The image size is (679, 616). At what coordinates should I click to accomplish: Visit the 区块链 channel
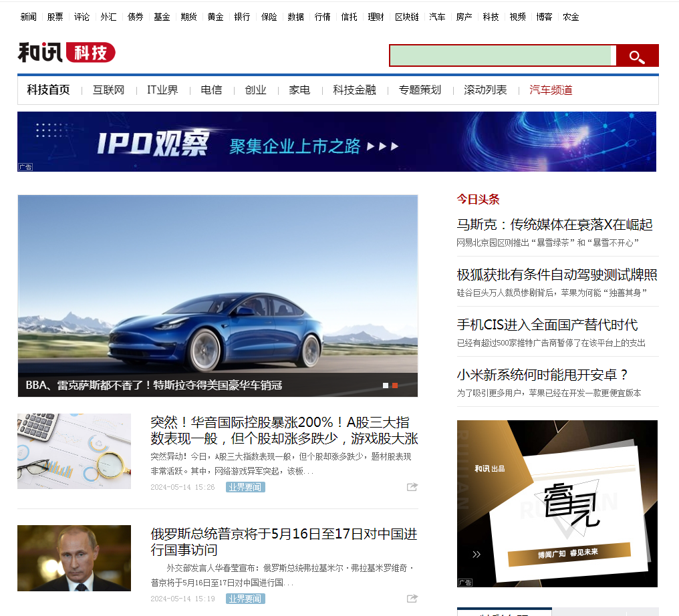(x=406, y=17)
